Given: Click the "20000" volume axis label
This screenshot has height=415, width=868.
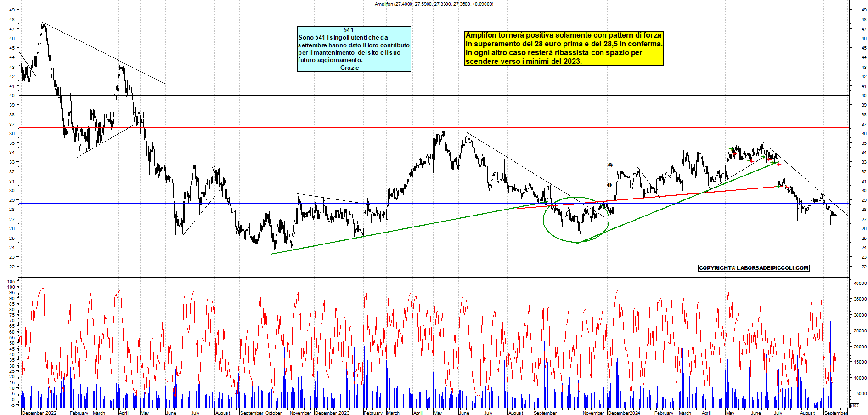Looking at the screenshot, I should 860,347.
